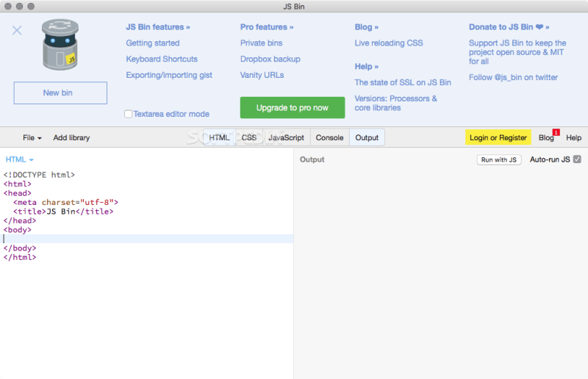Toggle the Output panel tab
This screenshot has height=379, width=588.
[x=367, y=137]
